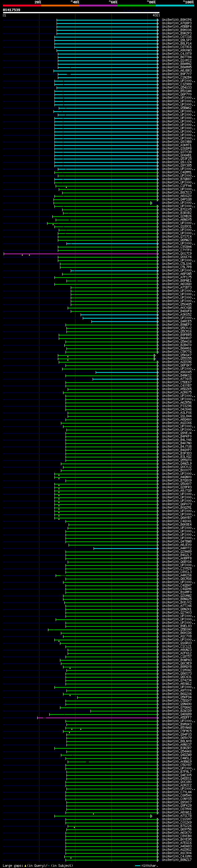Open hit UniRef100_C6TIG6

coord(177,37)
